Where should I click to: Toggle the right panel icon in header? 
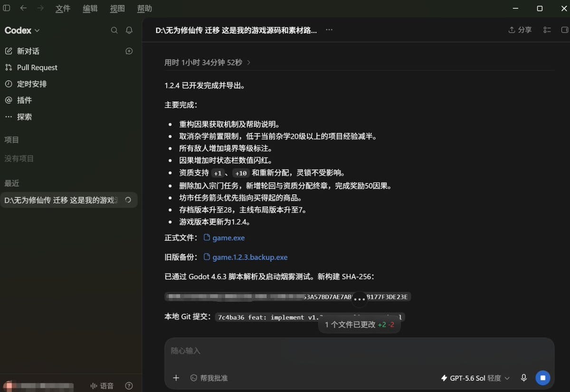click(x=564, y=30)
